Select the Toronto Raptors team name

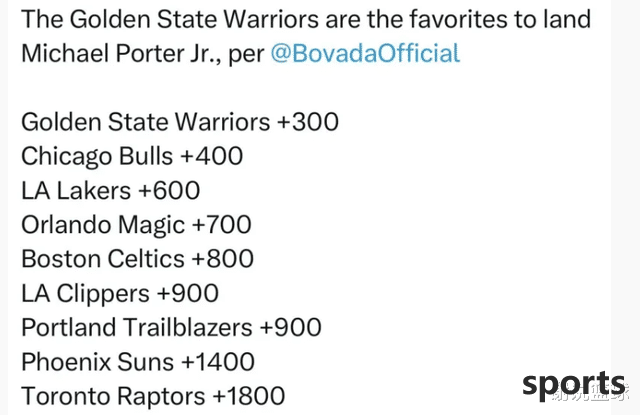tap(113, 396)
